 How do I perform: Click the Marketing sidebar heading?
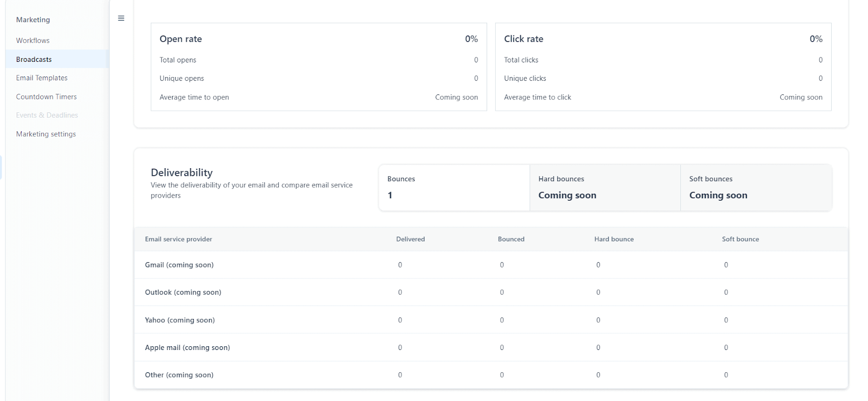(33, 20)
